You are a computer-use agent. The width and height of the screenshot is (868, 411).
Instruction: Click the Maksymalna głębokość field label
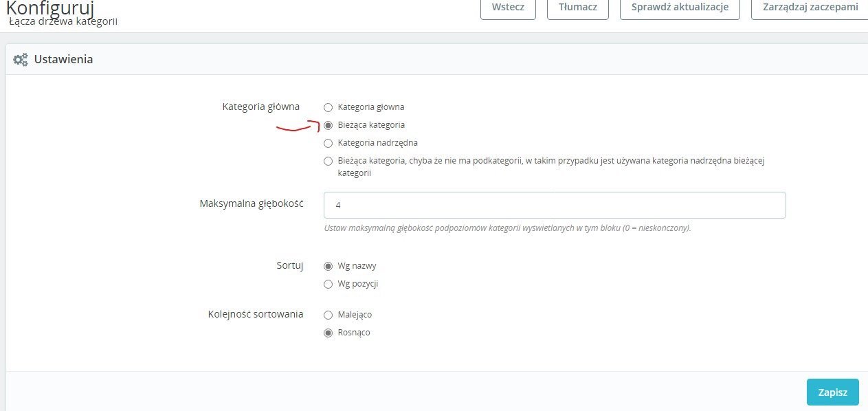pyautogui.click(x=252, y=203)
